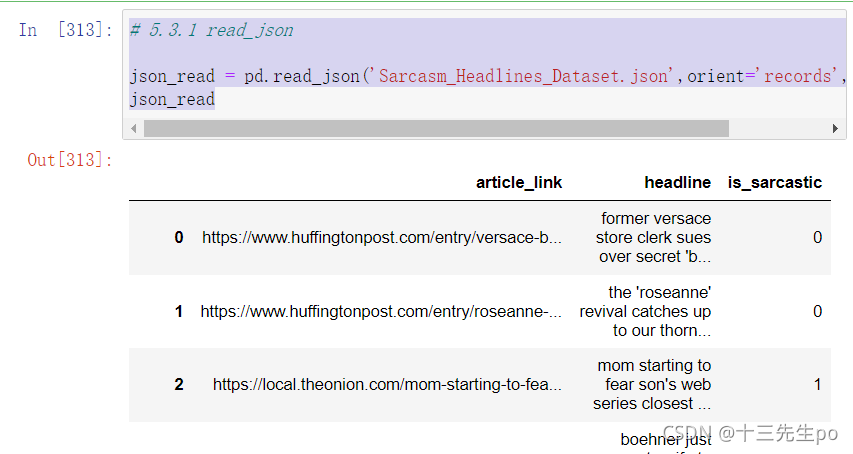Click row index 0

[x=179, y=237]
